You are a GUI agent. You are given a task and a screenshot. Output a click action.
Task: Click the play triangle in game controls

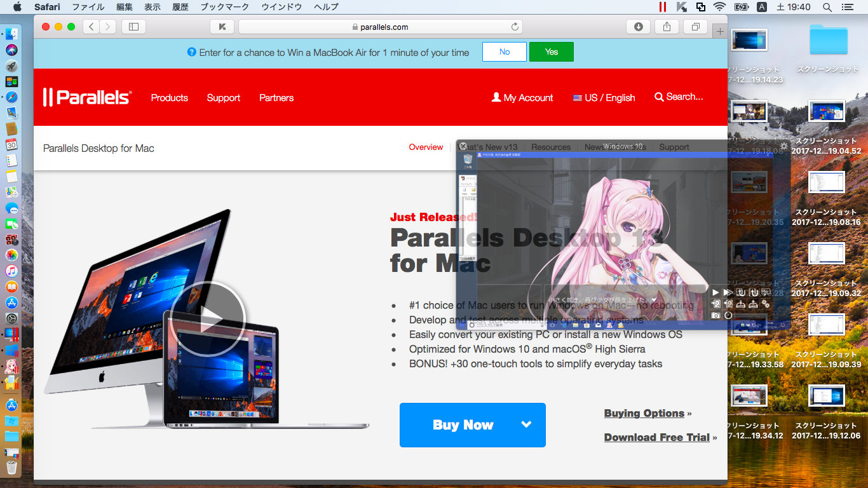715,292
